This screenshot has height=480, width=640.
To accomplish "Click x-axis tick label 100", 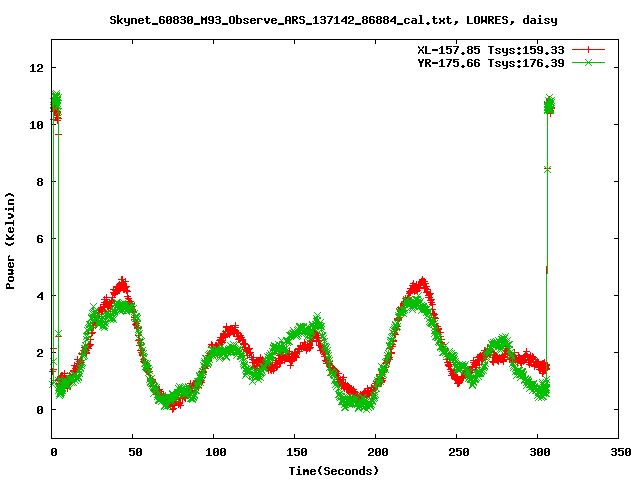I will click(x=216, y=452).
